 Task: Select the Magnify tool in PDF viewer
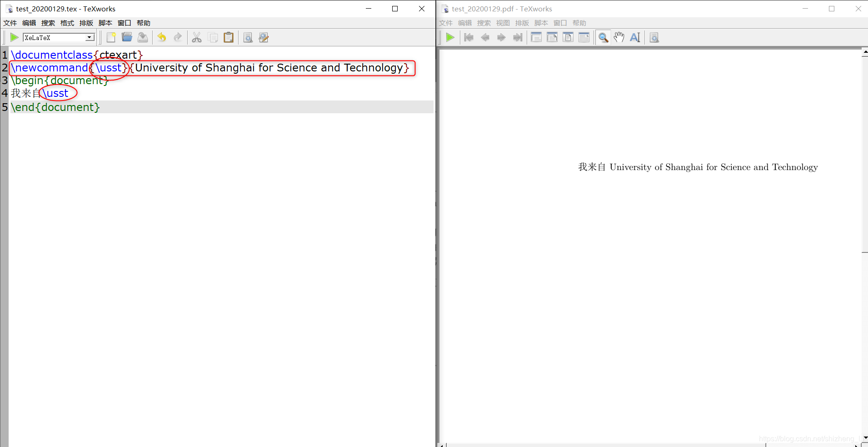(x=603, y=37)
